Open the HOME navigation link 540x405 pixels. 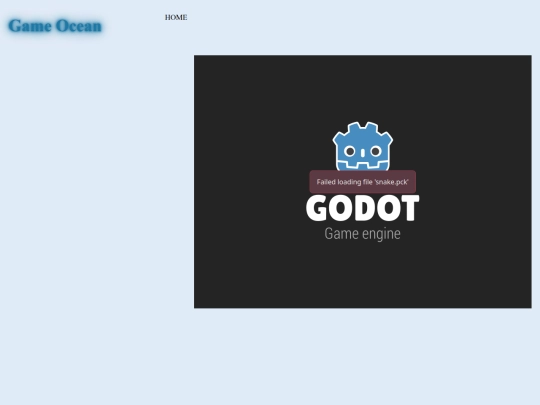coord(176,17)
